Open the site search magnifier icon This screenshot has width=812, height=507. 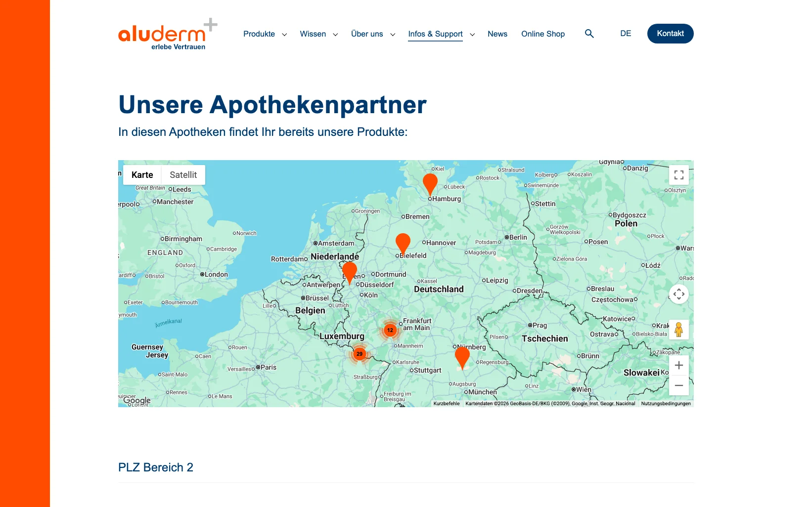(x=589, y=34)
